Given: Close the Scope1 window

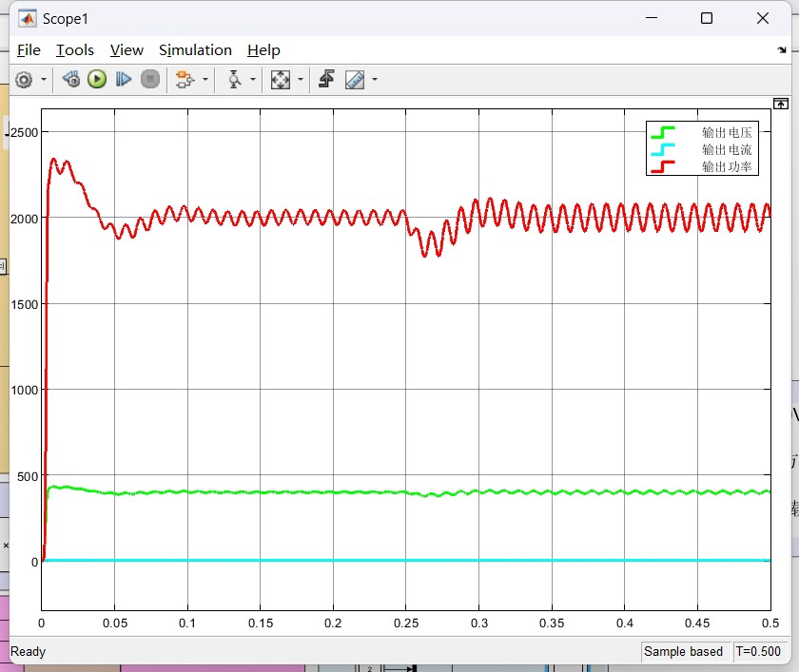Looking at the screenshot, I should point(762,18).
